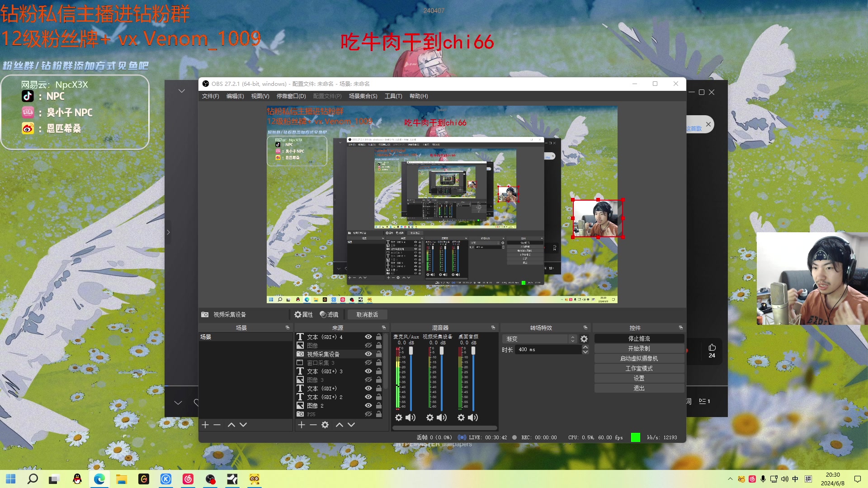Open 麦克风/Aux mixer settings gear
The width and height of the screenshot is (868, 488).
click(399, 418)
